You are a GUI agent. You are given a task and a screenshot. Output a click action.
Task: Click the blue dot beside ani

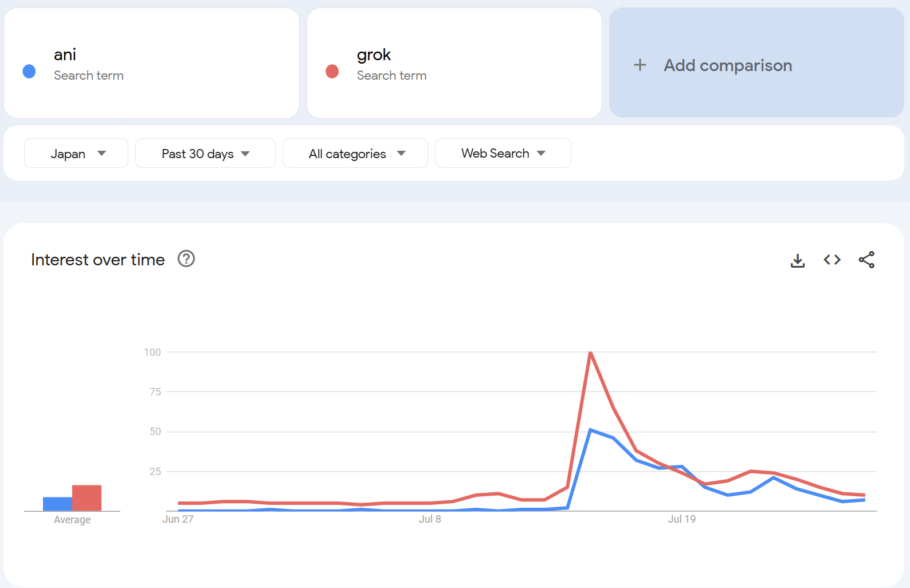(x=29, y=71)
